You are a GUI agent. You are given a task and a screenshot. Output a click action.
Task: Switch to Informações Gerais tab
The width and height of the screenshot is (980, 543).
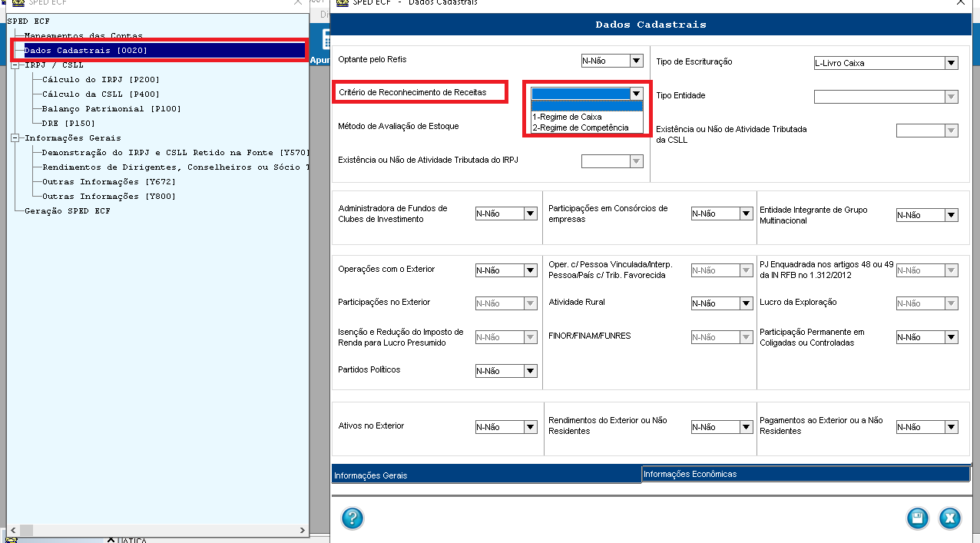click(486, 475)
